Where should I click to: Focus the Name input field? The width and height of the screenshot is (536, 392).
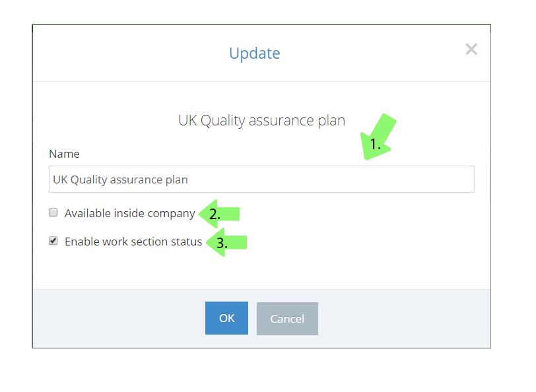click(261, 179)
